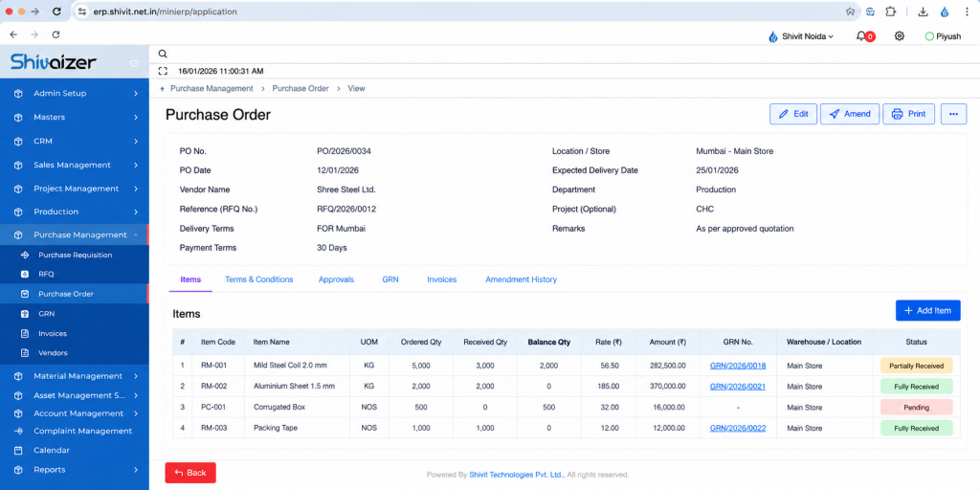980x490 pixels.
Task: Collapse the Purchase Management menu
Action: (x=136, y=235)
